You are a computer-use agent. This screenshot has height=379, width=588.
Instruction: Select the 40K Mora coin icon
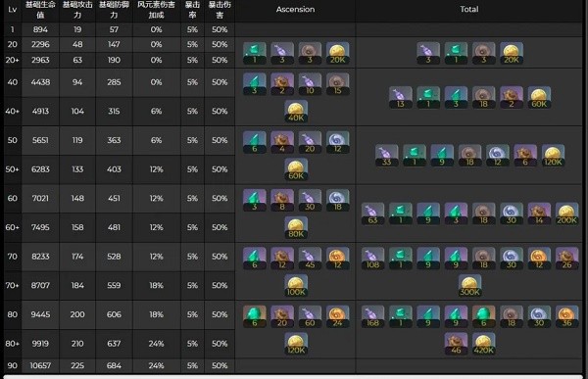[296, 112]
